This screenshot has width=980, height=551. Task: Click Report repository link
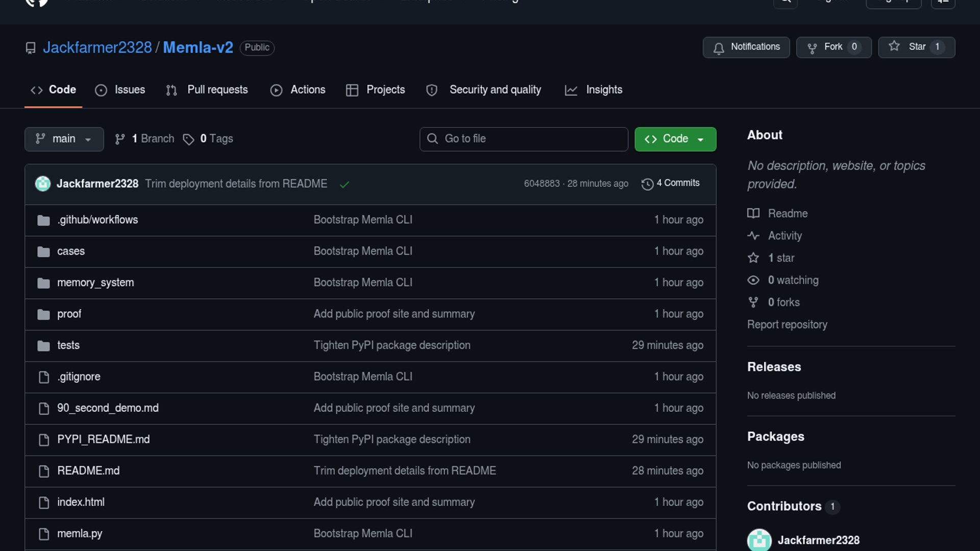[787, 324]
